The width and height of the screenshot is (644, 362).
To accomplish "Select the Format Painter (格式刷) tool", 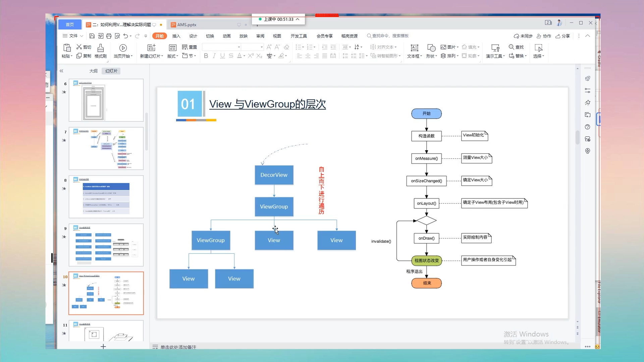I will click(100, 51).
